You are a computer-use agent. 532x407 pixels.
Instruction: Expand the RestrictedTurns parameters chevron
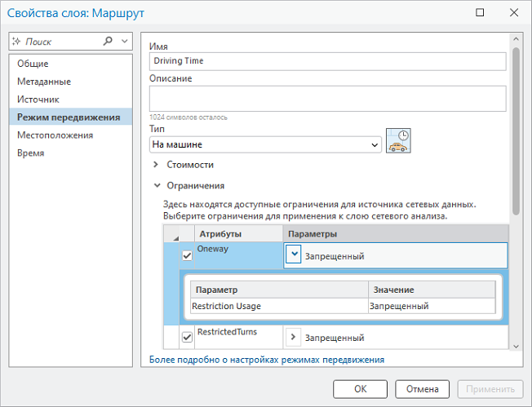(294, 337)
